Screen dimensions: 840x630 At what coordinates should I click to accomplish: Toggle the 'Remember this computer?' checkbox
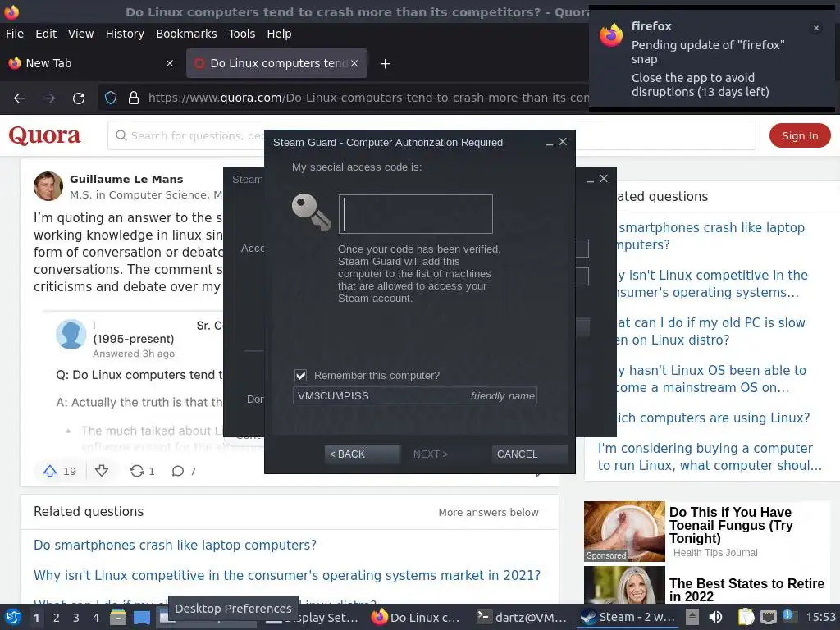tap(300, 376)
